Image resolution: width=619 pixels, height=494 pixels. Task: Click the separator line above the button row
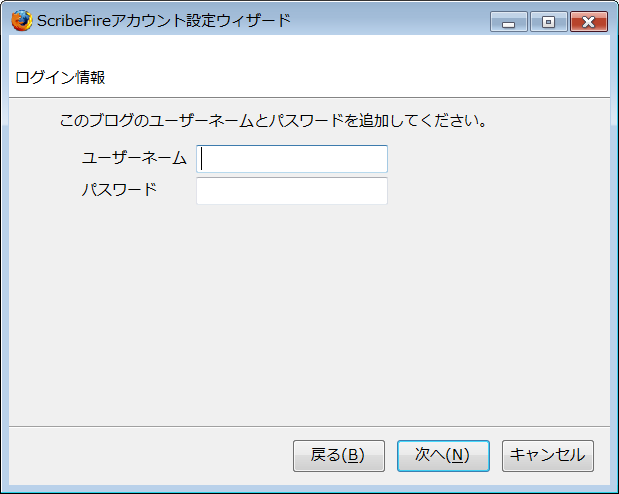[309, 426]
